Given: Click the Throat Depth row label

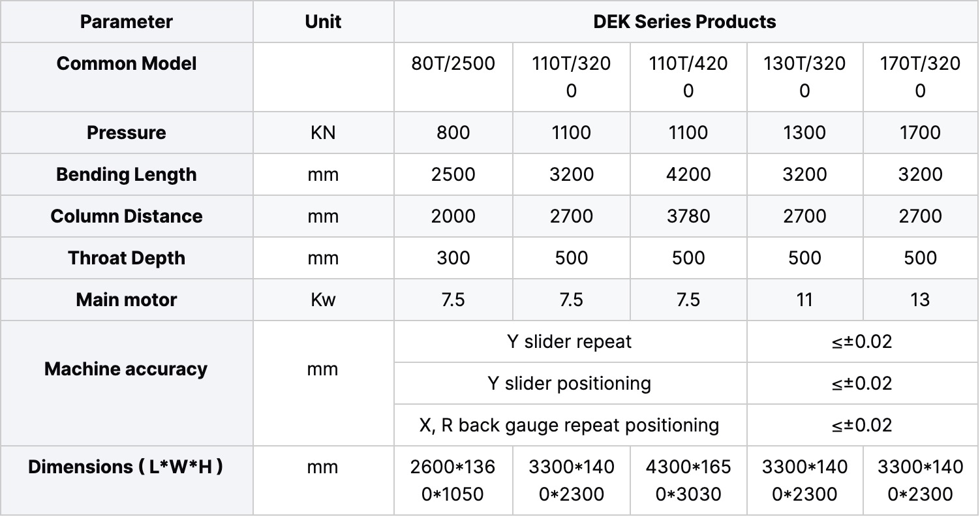Looking at the screenshot, I should (127, 258).
